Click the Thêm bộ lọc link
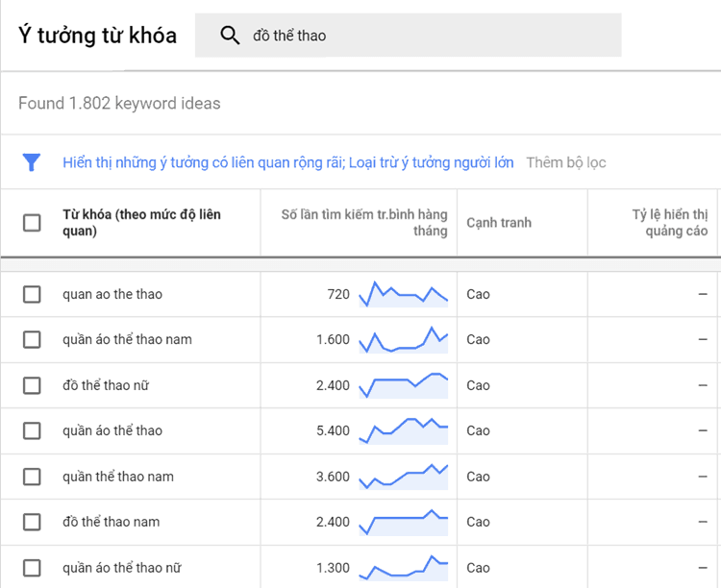Viewport: 721px width, 588px height. pos(566,162)
